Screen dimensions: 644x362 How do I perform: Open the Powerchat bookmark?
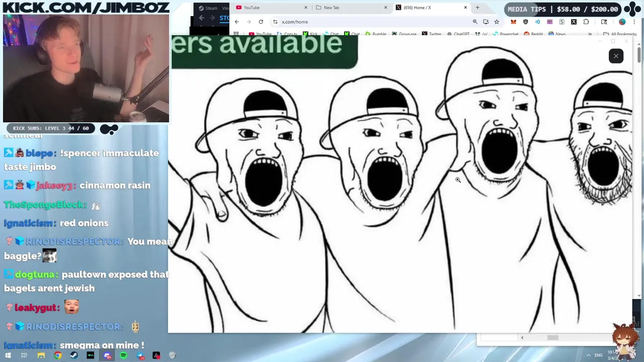tap(506, 34)
